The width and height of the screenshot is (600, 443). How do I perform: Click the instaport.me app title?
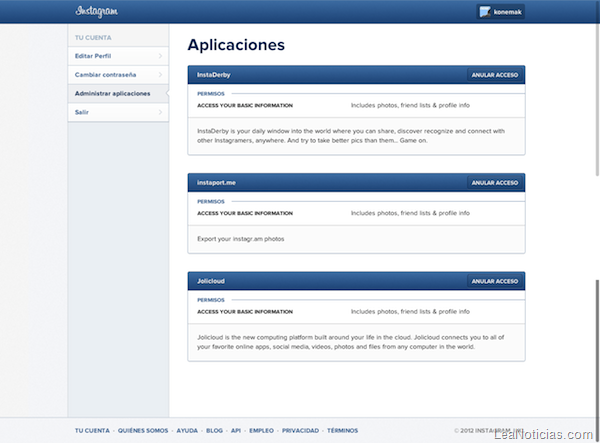tap(216, 183)
